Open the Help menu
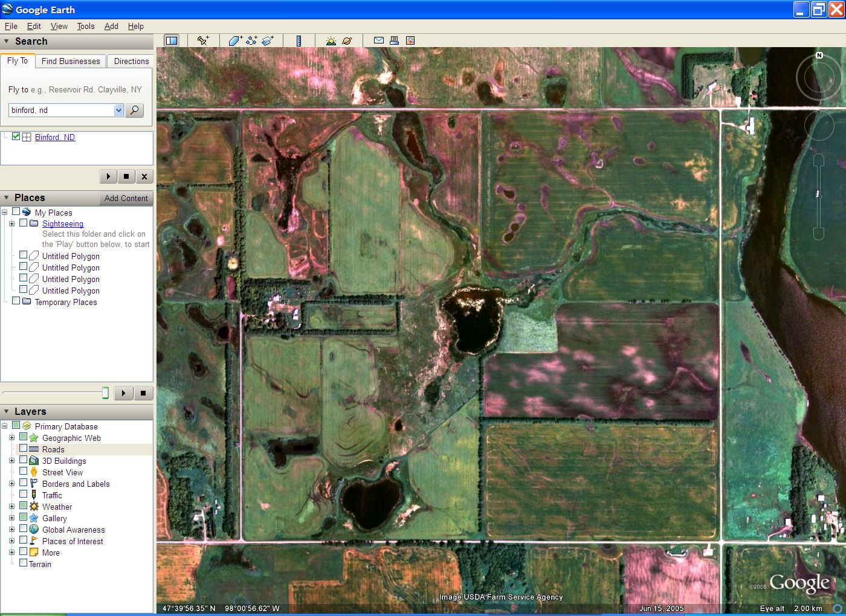Viewport: 846px width, 616px height. 136,26
